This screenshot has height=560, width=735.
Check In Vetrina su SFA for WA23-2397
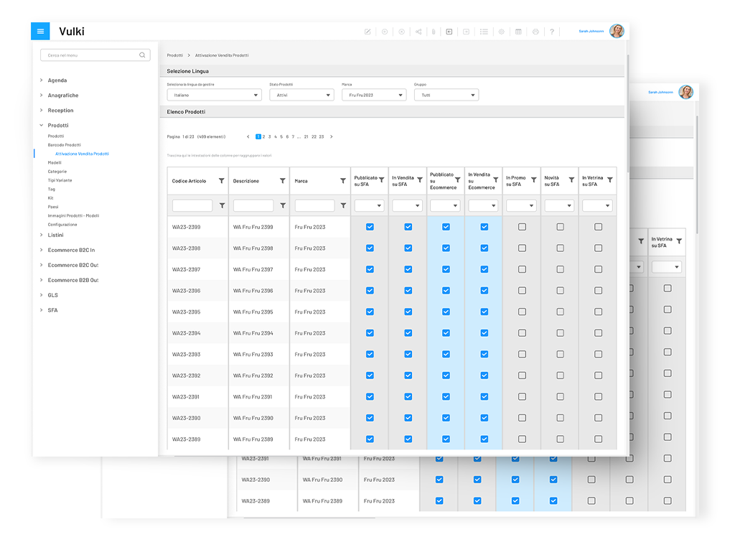click(x=598, y=269)
